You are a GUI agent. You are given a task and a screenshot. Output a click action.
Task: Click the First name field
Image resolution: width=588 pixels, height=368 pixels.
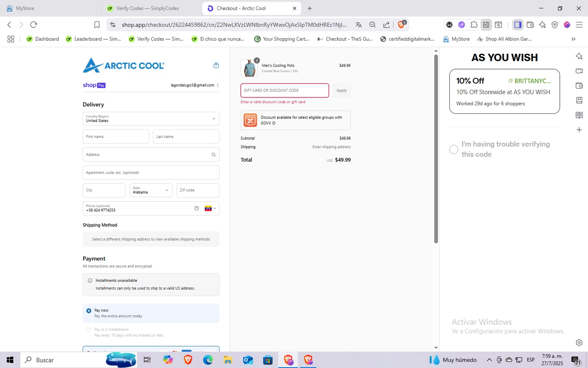116,137
